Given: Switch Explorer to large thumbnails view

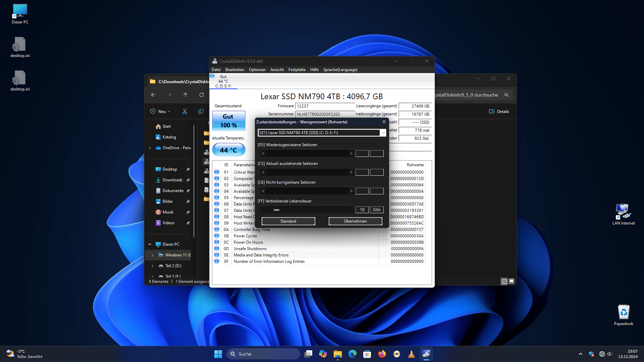Looking at the screenshot, I should [x=512, y=281].
